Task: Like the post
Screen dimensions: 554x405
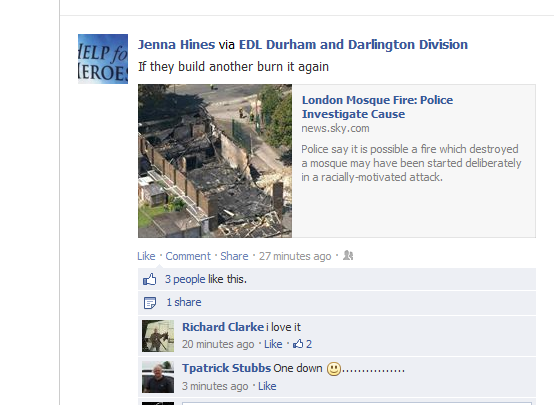Action: point(146,256)
